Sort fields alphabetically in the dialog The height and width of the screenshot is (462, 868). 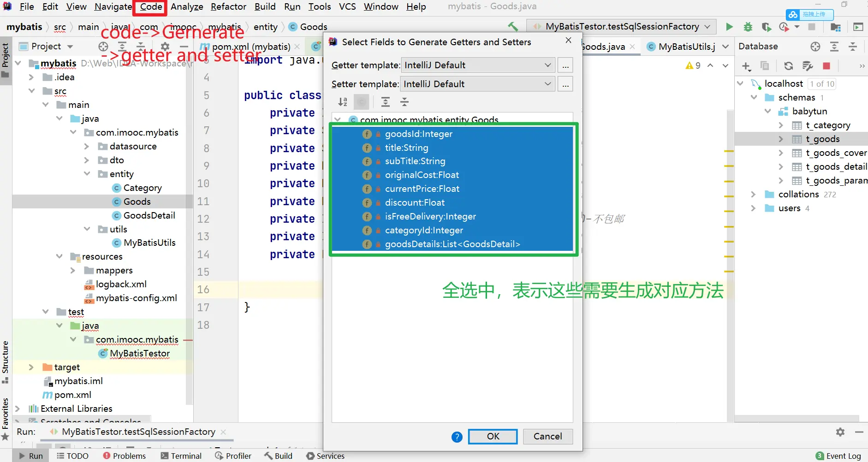343,102
